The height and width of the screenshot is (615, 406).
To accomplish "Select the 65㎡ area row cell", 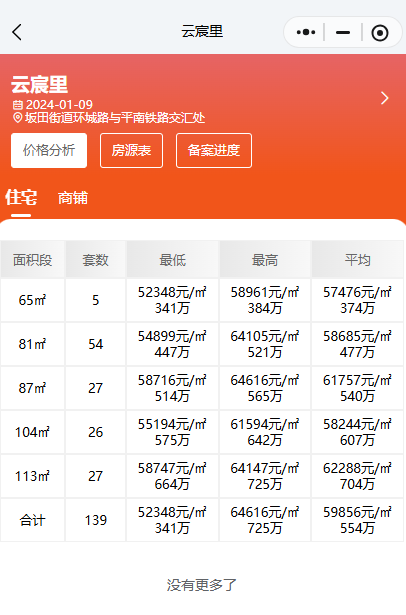I will [33, 300].
